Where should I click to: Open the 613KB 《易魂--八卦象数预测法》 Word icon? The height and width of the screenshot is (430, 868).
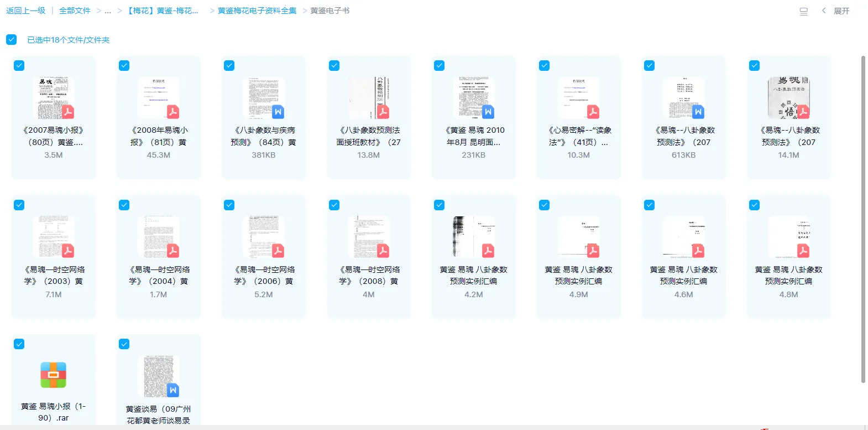click(x=684, y=98)
